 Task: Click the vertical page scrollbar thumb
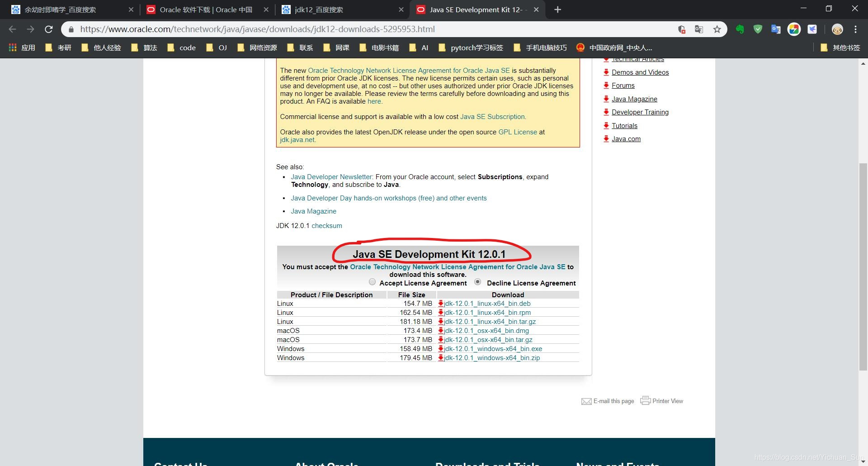[x=863, y=267]
